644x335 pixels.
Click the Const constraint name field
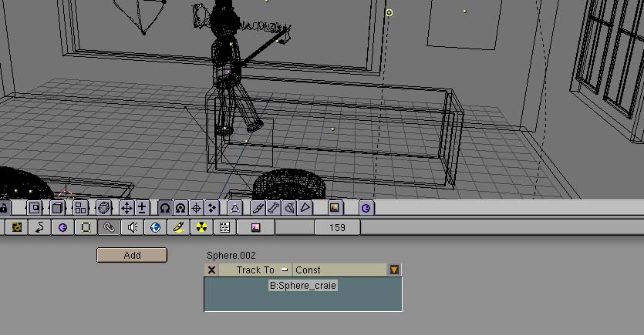pyautogui.click(x=338, y=270)
